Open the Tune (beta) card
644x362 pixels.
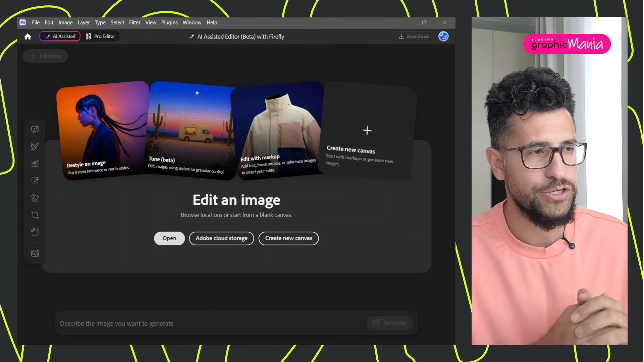pyautogui.click(x=191, y=130)
